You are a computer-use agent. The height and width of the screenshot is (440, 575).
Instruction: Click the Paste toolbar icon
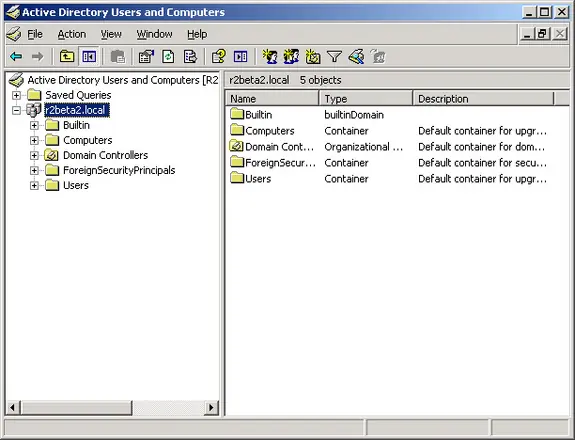coord(118,56)
